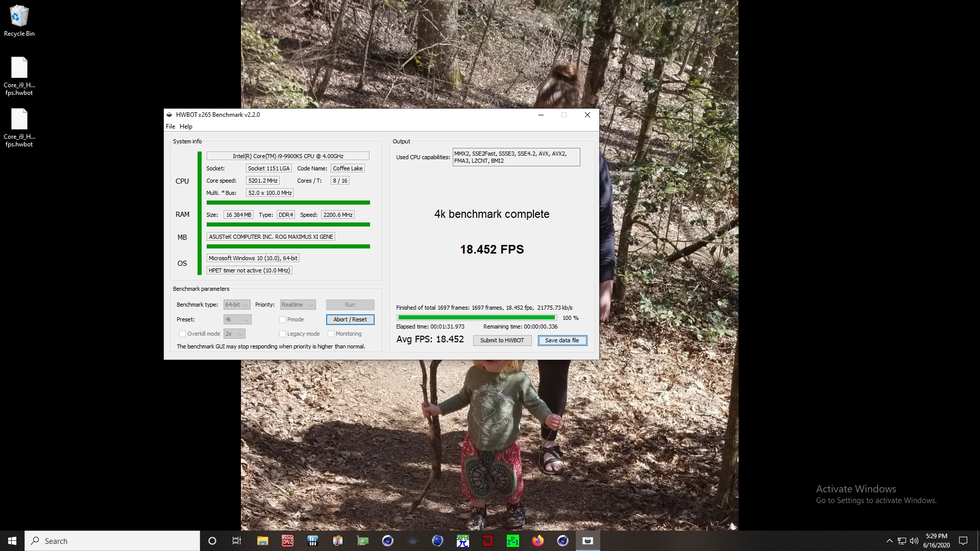Click the Avg FPS: 18.452 label
The image size is (980, 551).
(x=430, y=339)
